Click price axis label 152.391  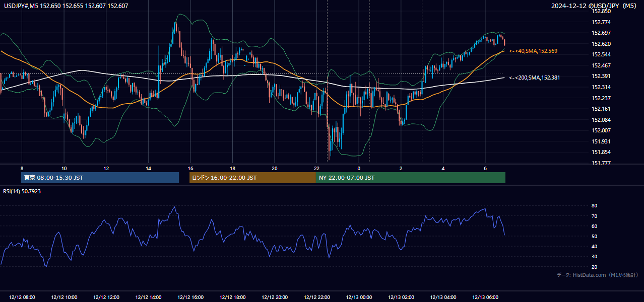(601, 76)
